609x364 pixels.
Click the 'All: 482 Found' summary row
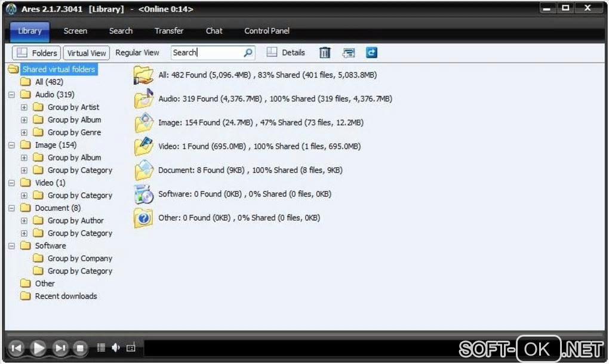267,75
